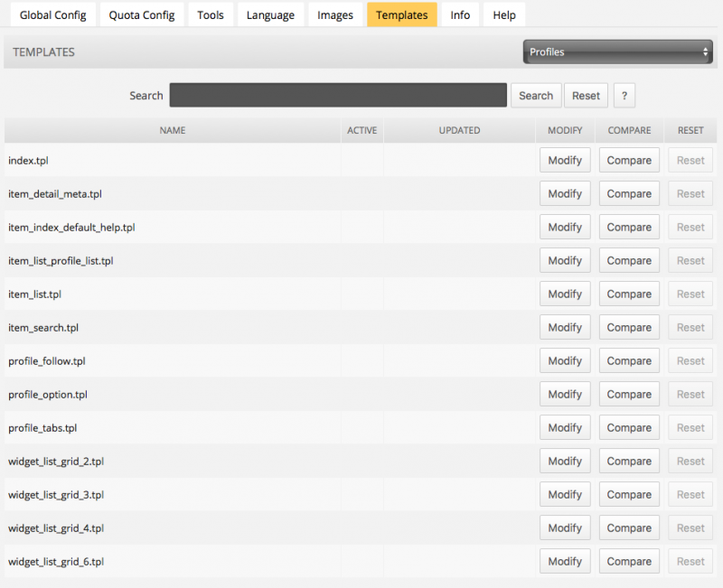Image resolution: width=723 pixels, height=588 pixels.
Task: Reset the search filter
Action: pos(586,96)
